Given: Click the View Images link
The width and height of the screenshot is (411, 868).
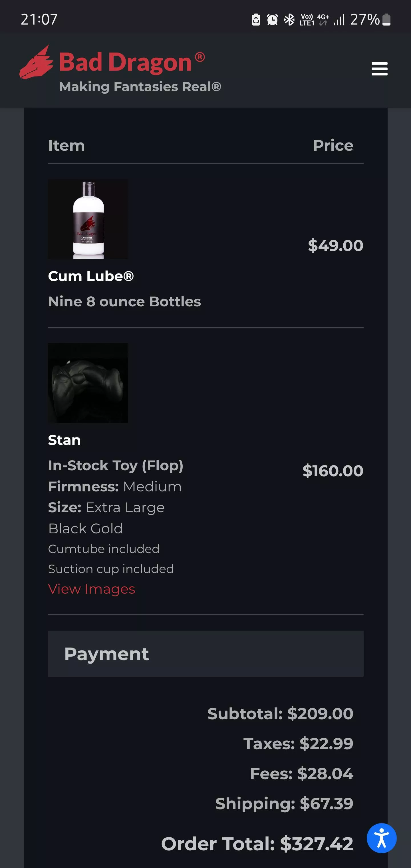Looking at the screenshot, I should [x=92, y=589].
